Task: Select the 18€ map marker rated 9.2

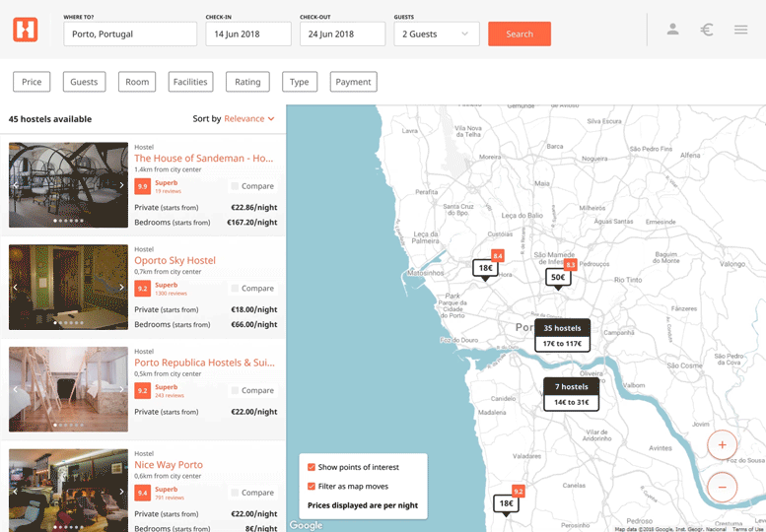Action: [506, 503]
